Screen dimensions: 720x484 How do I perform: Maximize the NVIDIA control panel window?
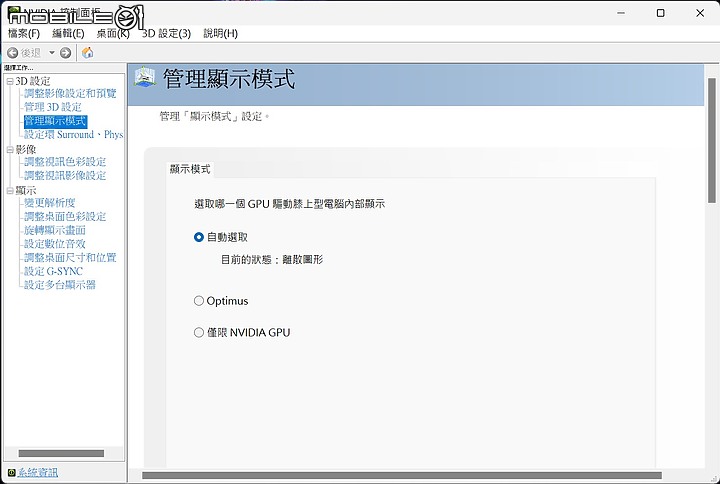point(660,13)
